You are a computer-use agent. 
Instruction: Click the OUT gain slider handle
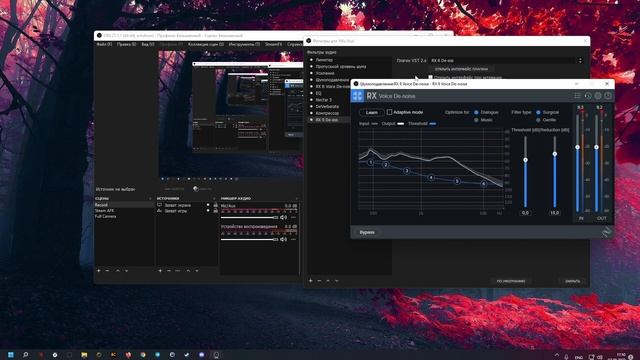coord(596,147)
